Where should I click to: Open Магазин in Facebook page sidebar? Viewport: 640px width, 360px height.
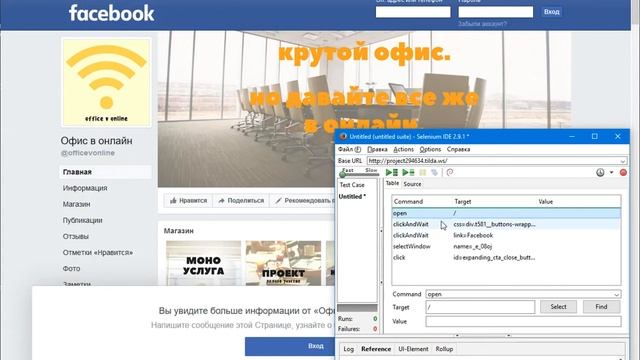(76, 204)
